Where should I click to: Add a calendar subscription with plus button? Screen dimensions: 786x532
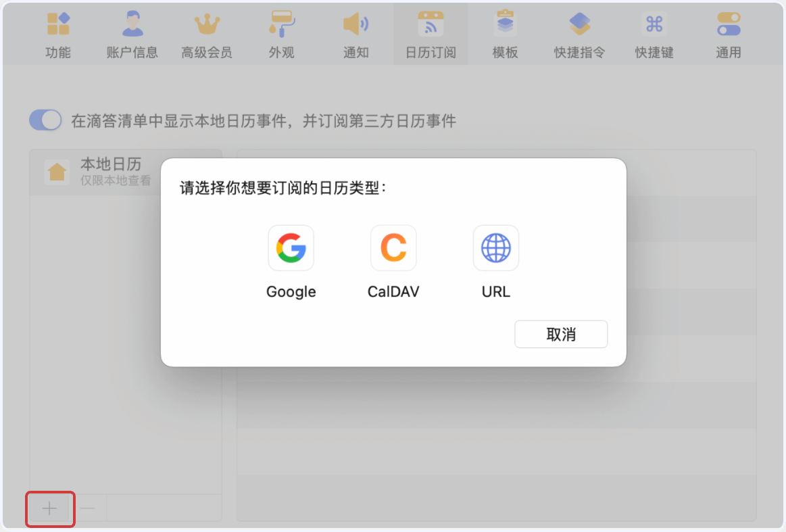coord(49,508)
